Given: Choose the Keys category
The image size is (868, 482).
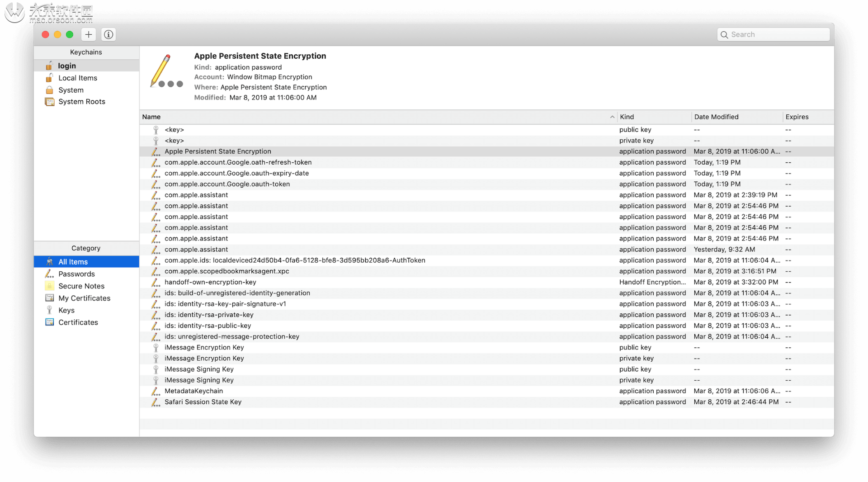Looking at the screenshot, I should (x=86, y=310).
